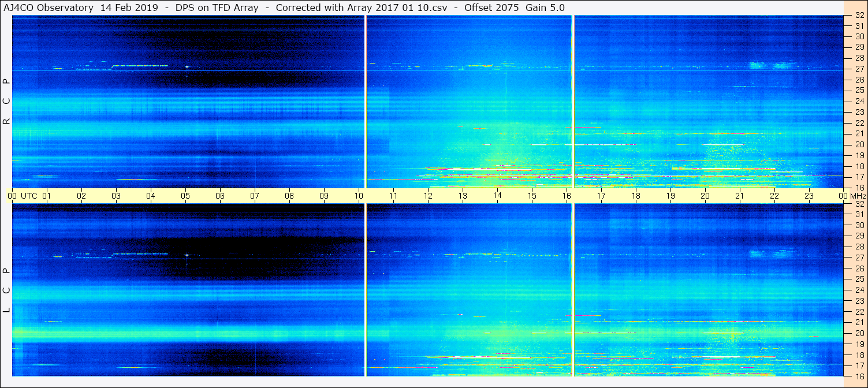Click 20 MHz label of RCP panel
Image resolution: width=868 pixels, height=388 pixels.
click(859, 144)
